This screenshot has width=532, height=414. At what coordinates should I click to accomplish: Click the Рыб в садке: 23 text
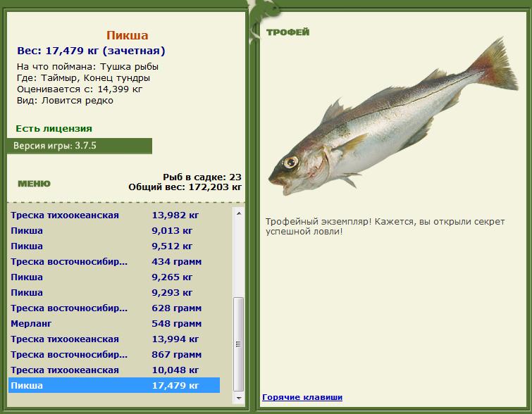point(202,177)
